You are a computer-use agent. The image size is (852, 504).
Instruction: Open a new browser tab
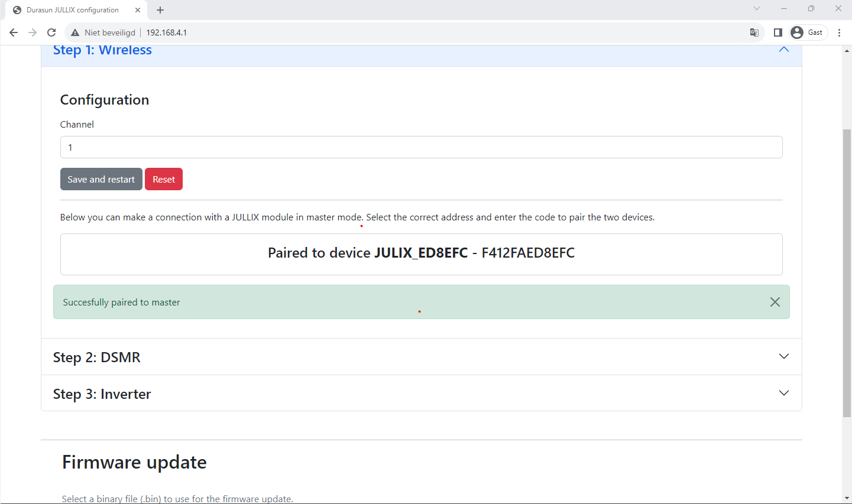(160, 10)
